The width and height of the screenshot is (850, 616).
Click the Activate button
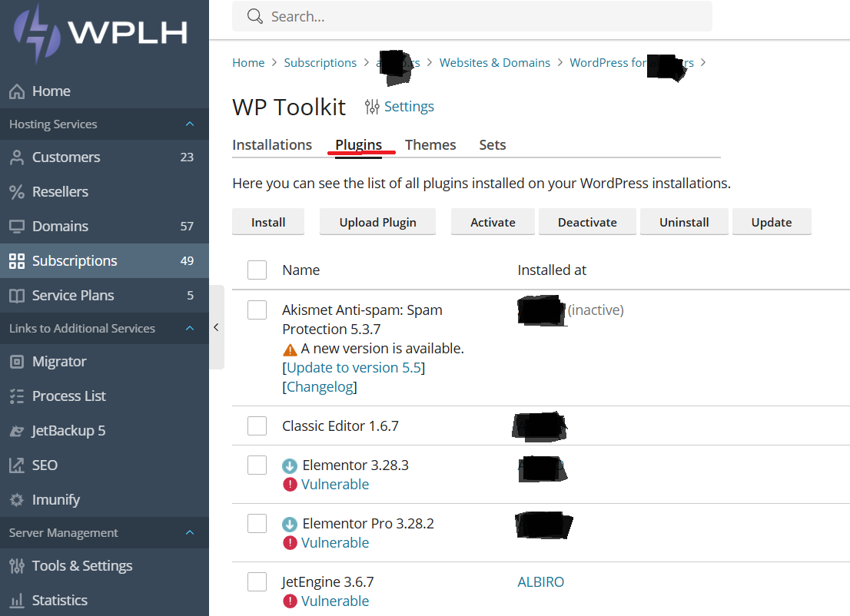point(493,222)
